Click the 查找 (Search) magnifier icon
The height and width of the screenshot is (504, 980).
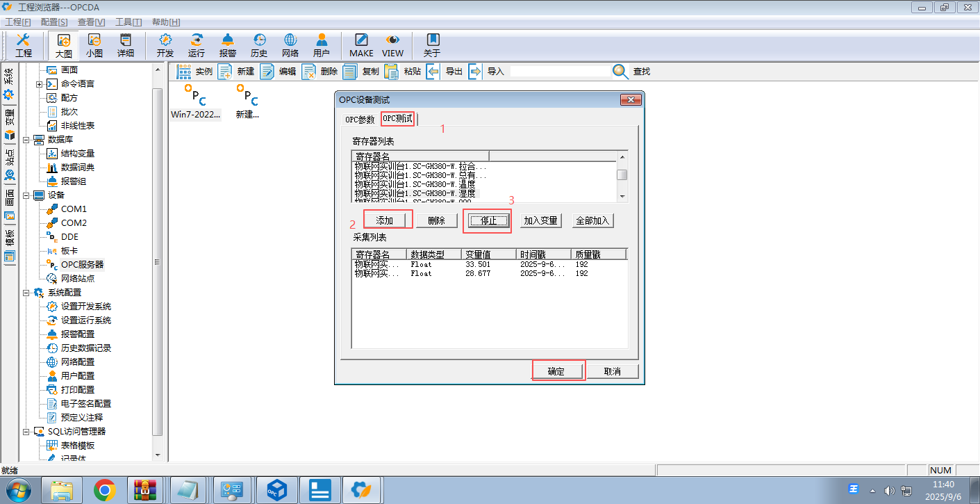pos(620,72)
